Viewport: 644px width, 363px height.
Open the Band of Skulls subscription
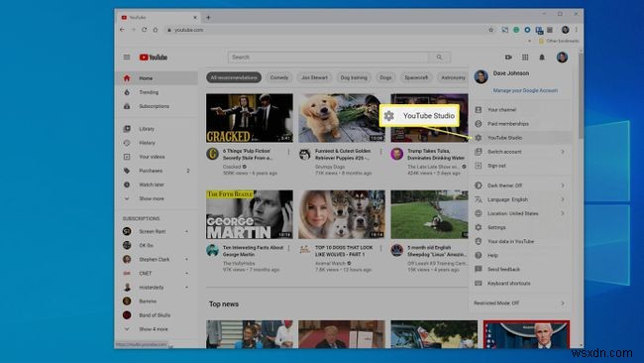[x=157, y=315]
